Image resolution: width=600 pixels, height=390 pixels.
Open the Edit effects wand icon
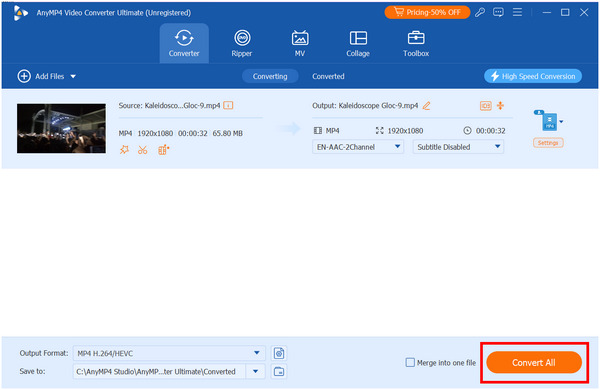pyautogui.click(x=124, y=150)
